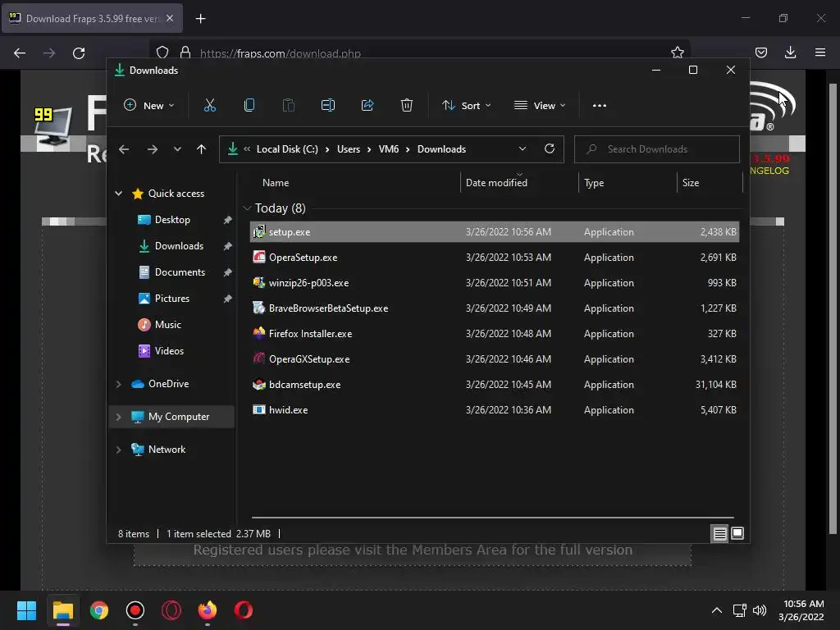Select bdcamsetup.exe file
The width and height of the screenshot is (840, 630).
click(x=495, y=385)
